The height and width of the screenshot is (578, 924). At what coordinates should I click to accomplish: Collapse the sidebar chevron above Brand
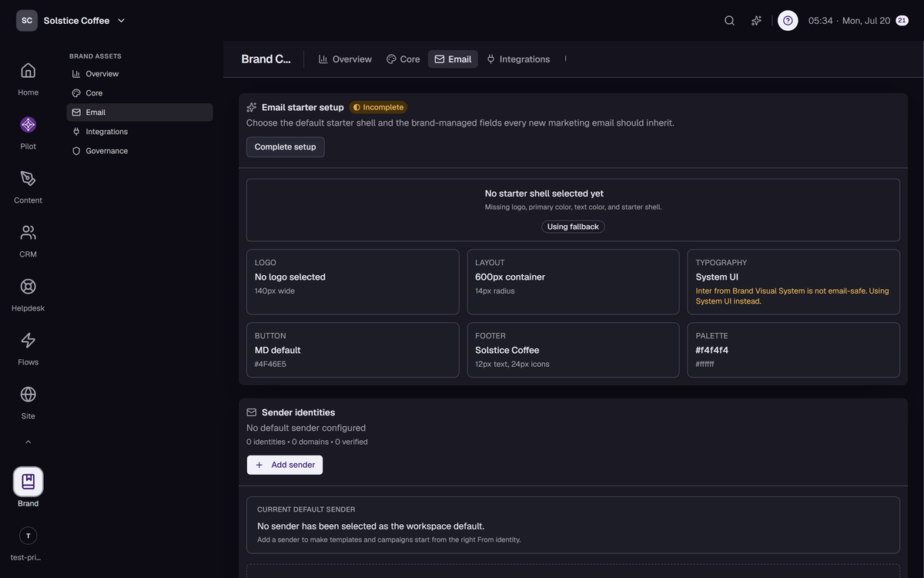point(28,442)
